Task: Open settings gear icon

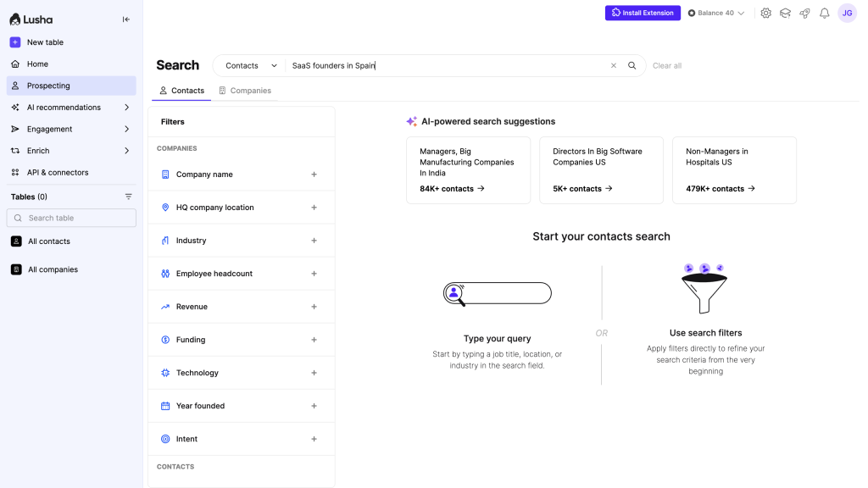Action: (x=765, y=13)
